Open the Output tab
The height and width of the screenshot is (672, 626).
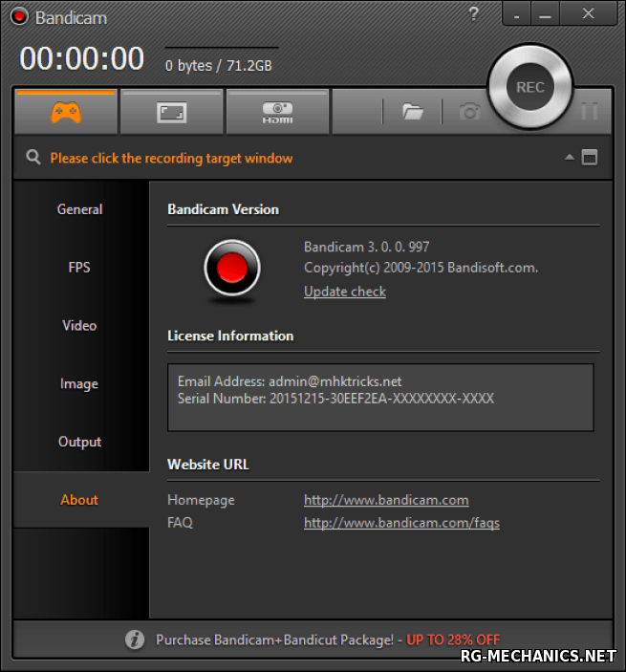click(80, 443)
